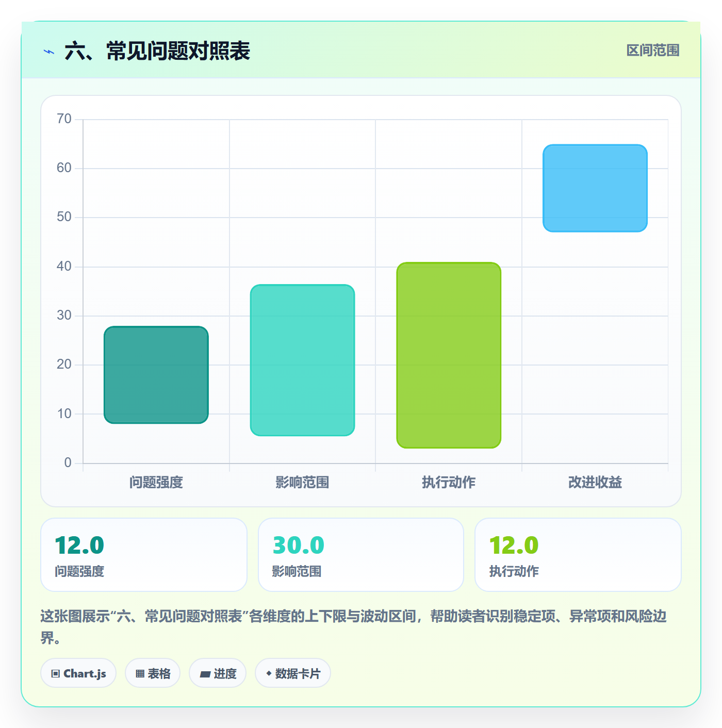Image resolution: width=722 pixels, height=728 pixels.
Task: Click the blue 改进收益 bar
Action: pos(595,188)
